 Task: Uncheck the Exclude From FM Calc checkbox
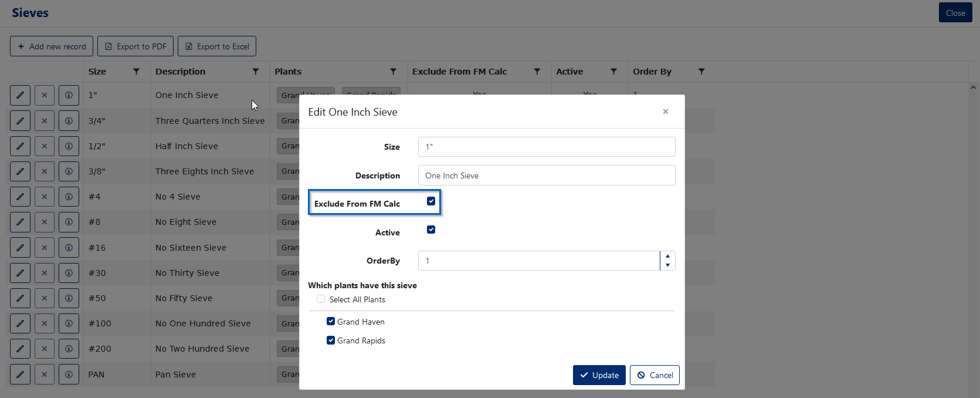click(x=431, y=201)
